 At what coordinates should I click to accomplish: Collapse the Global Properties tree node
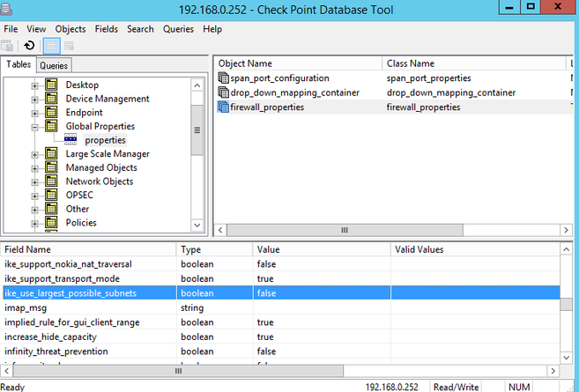pyautogui.click(x=35, y=127)
